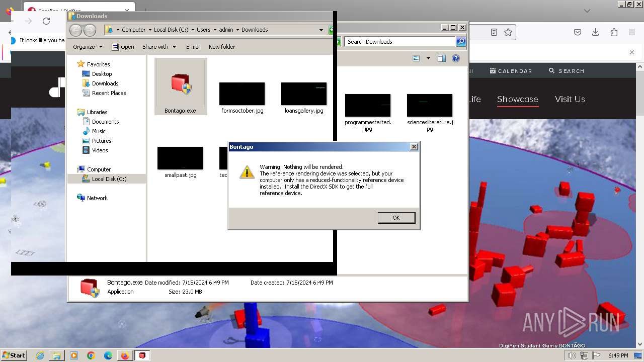Viewport: 644px width, 362px height.
Task: Click CALENDAR link on DigiPen site
Action: 511,71
